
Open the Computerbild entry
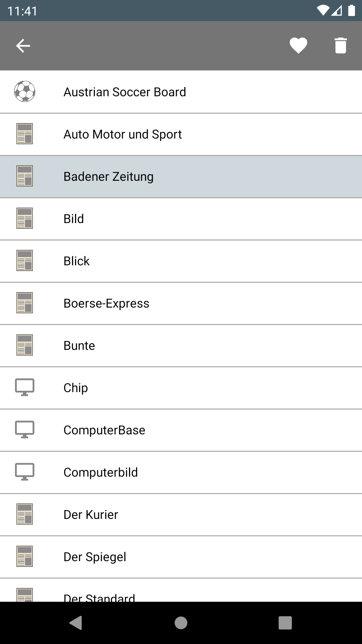point(181,472)
